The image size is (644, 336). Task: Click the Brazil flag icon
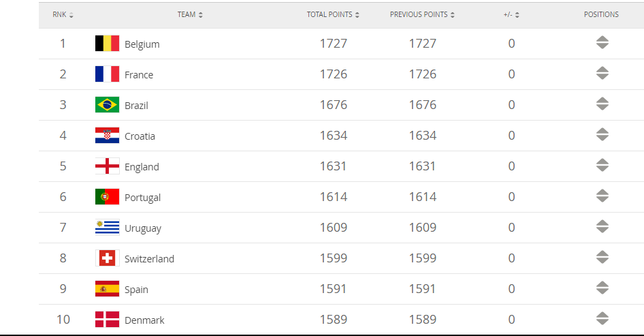(107, 105)
